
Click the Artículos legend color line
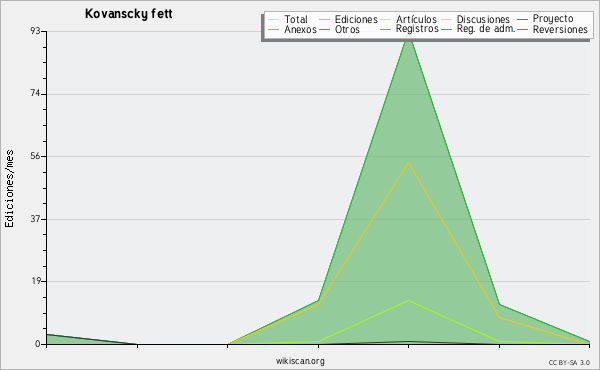(x=385, y=20)
